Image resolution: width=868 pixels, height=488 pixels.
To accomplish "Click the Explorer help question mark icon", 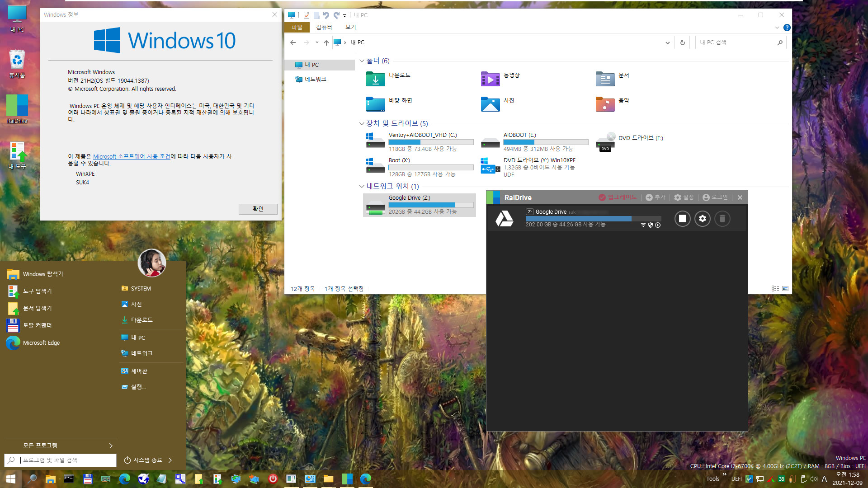I will pyautogui.click(x=787, y=28).
